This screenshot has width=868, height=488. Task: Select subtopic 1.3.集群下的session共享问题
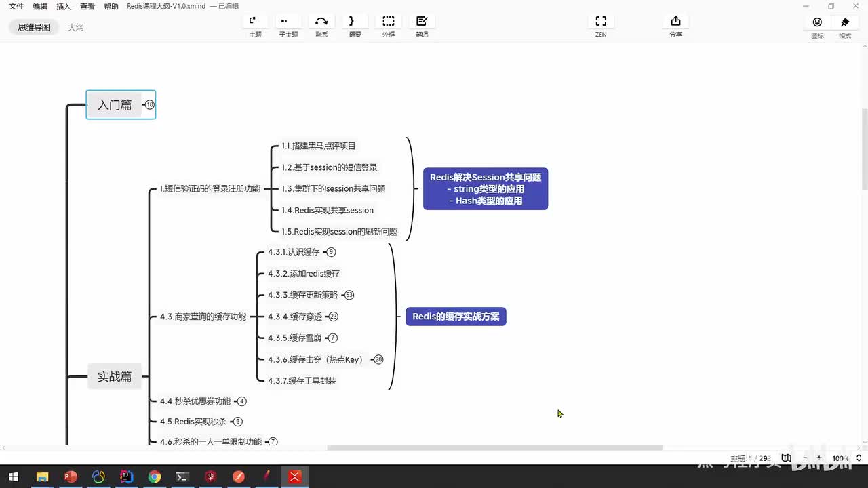tap(334, 189)
